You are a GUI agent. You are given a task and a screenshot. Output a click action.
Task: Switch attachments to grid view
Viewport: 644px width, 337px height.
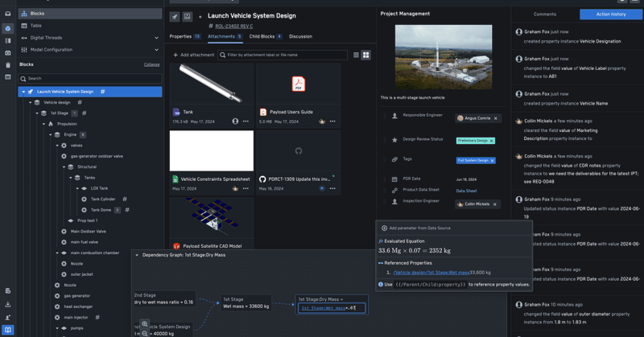(366, 55)
